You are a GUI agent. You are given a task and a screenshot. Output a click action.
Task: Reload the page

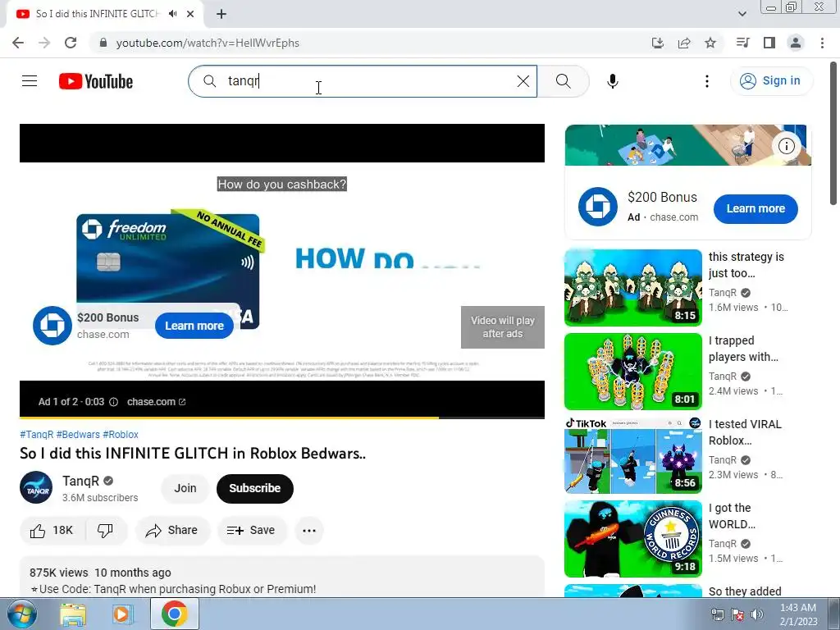(71, 43)
